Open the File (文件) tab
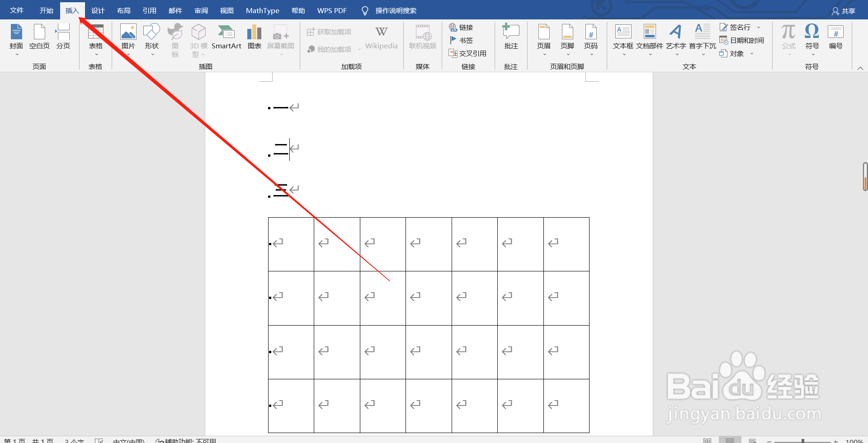Viewport: 868px width, 443px height. pos(17,10)
